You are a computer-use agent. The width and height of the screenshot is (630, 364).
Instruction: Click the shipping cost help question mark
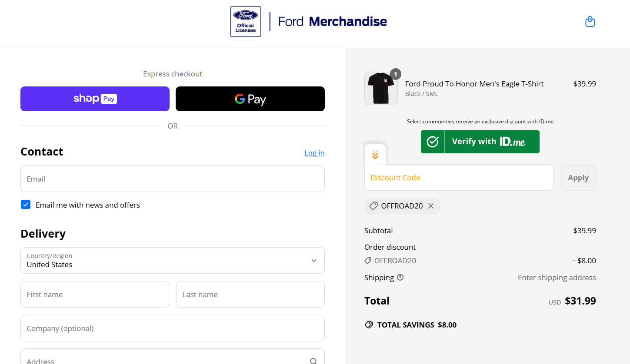(400, 277)
